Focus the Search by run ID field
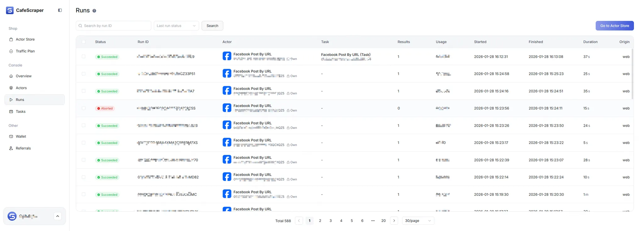This screenshot has height=231, width=644. (x=114, y=26)
